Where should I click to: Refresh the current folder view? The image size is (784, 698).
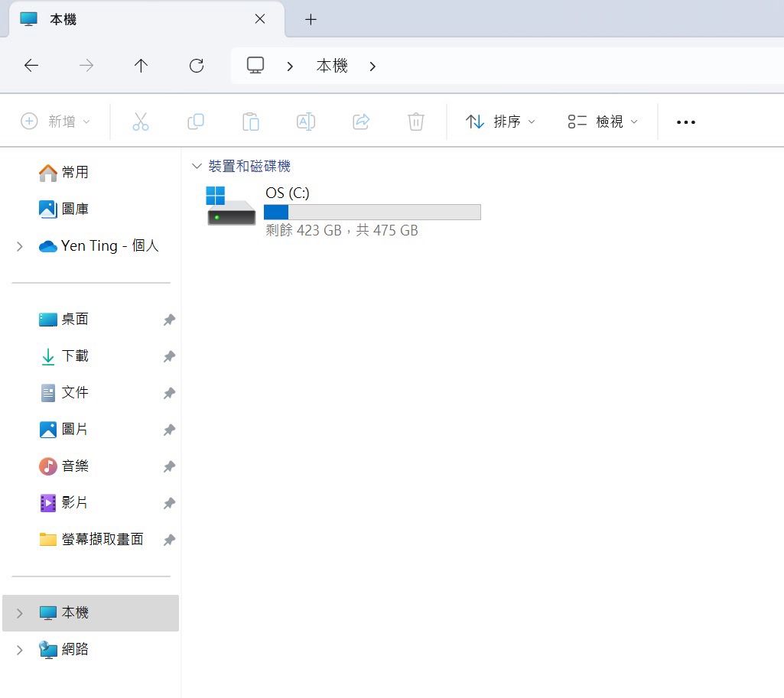(x=197, y=66)
